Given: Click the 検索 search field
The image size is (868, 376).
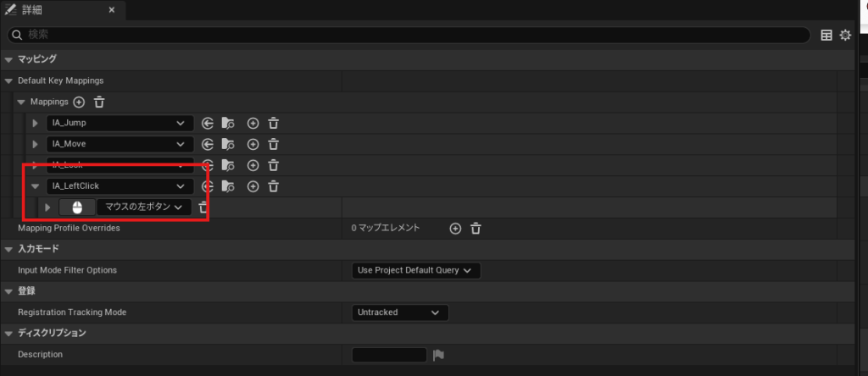Looking at the screenshot, I should click(407, 35).
